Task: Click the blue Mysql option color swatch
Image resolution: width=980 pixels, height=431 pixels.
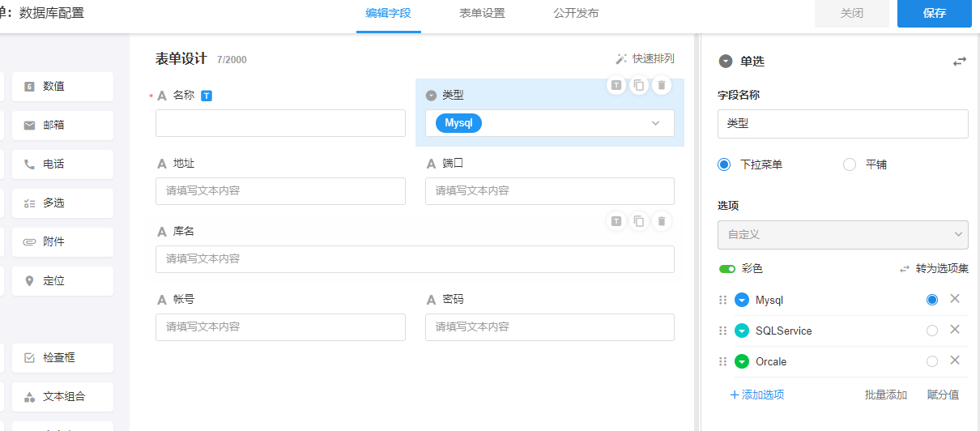Action: (x=742, y=300)
